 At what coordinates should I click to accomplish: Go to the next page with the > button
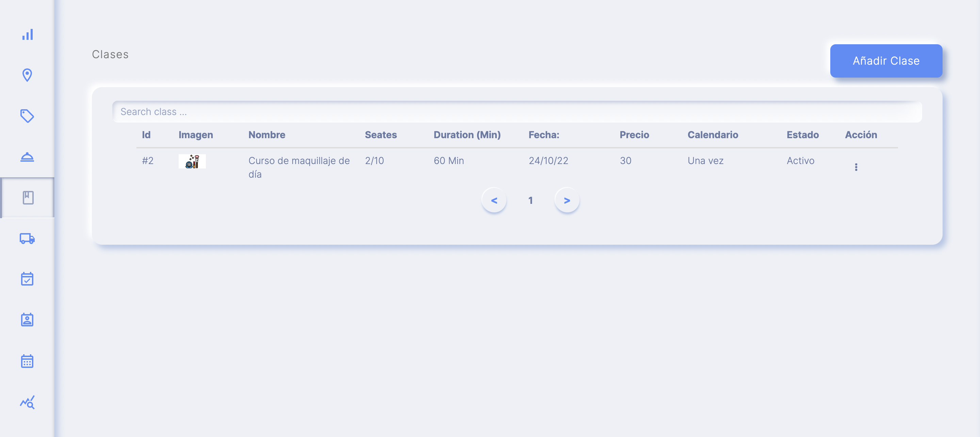pyautogui.click(x=567, y=200)
